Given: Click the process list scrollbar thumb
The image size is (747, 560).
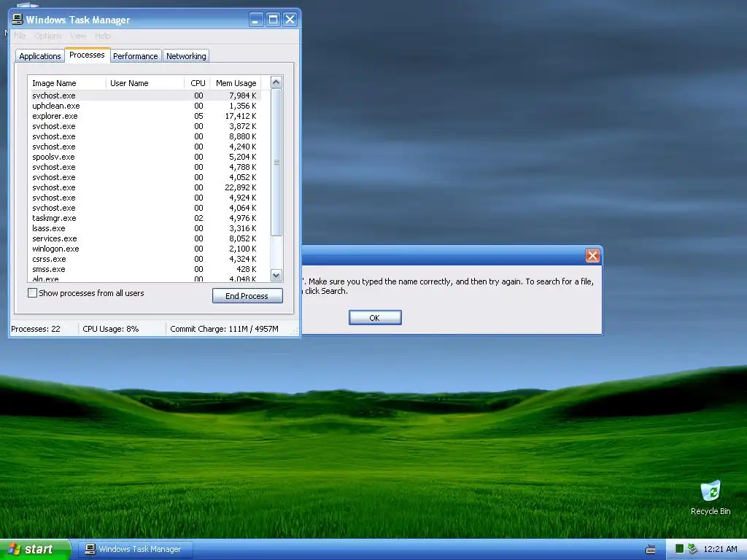Looking at the screenshot, I should (276, 163).
